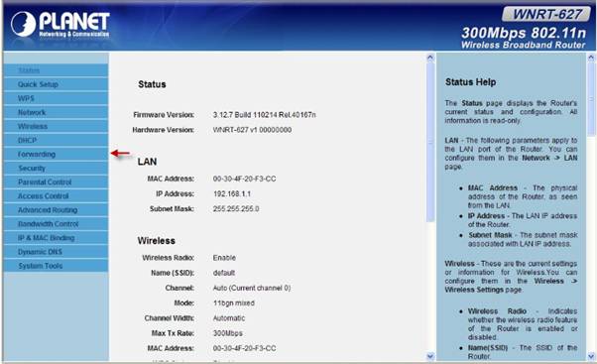Open the DHCP menu entry
Viewport: 597px width, 364px height.
(56, 140)
